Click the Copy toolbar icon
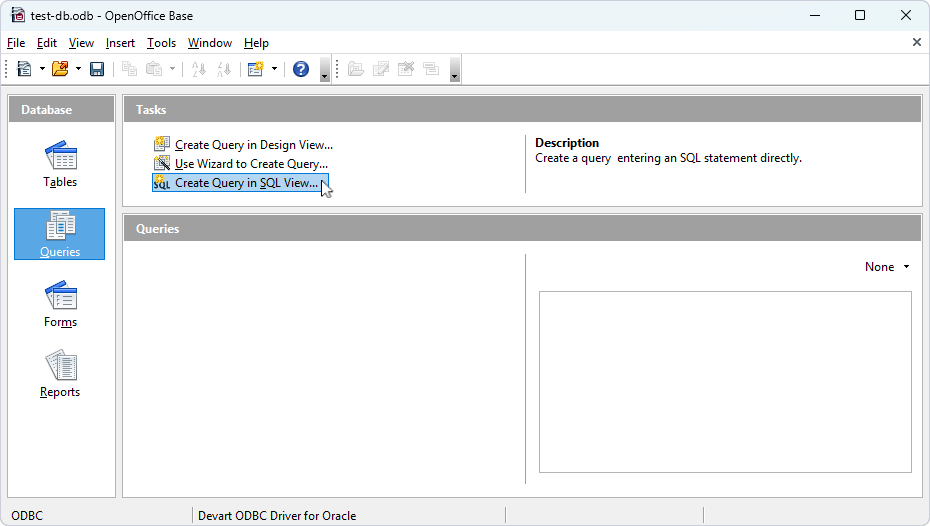930x526 pixels. (129, 69)
